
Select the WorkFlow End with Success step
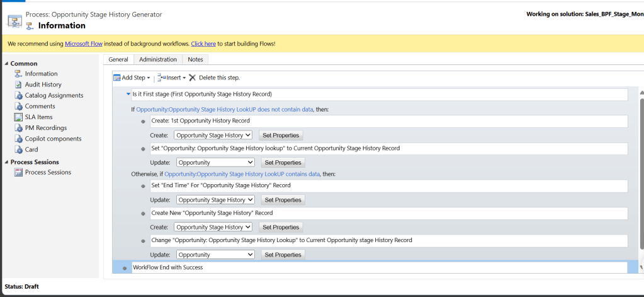380,267
